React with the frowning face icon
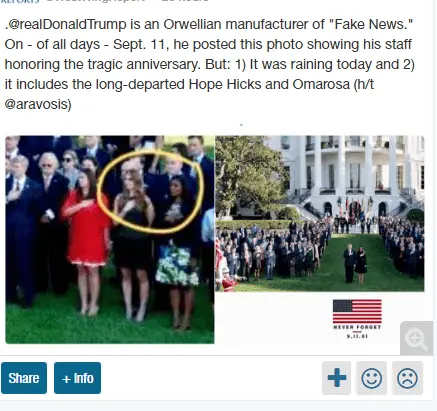The height and width of the screenshot is (411, 437). pyautogui.click(x=407, y=378)
